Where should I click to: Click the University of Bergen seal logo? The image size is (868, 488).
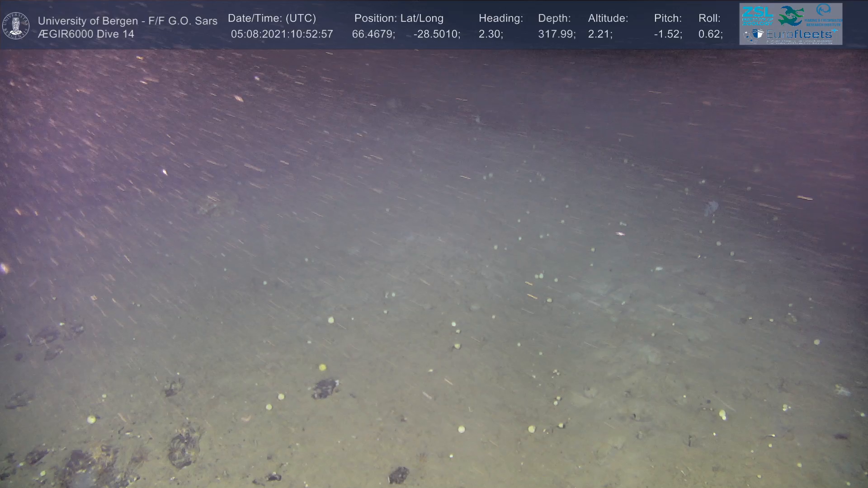(16, 26)
